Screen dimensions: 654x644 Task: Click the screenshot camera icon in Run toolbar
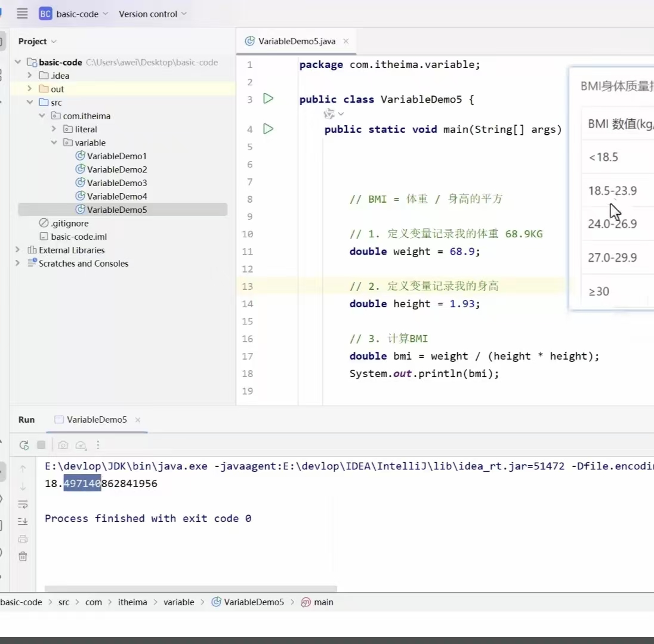coord(63,445)
